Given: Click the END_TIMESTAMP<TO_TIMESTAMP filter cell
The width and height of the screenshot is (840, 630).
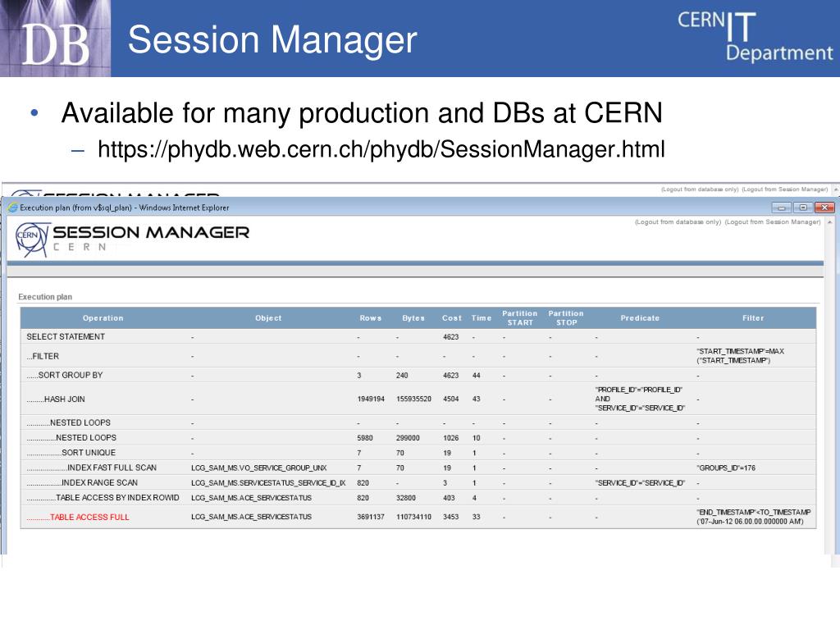Looking at the screenshot, I should (753, 517).
